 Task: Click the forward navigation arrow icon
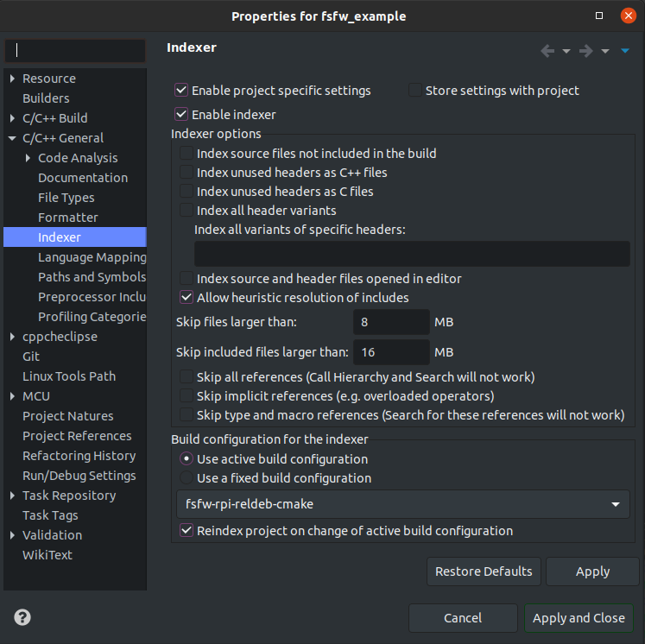(x=585, y=51)
